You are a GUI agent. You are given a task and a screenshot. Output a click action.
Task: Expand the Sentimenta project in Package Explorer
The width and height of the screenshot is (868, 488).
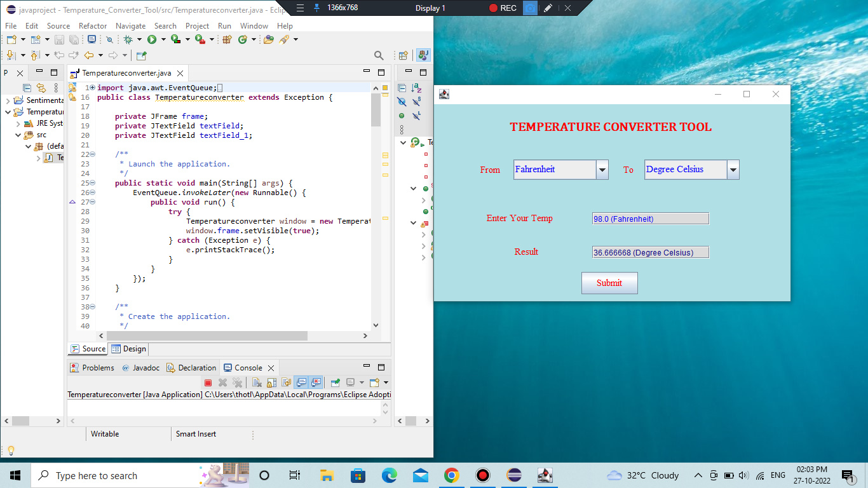point(8,100)
